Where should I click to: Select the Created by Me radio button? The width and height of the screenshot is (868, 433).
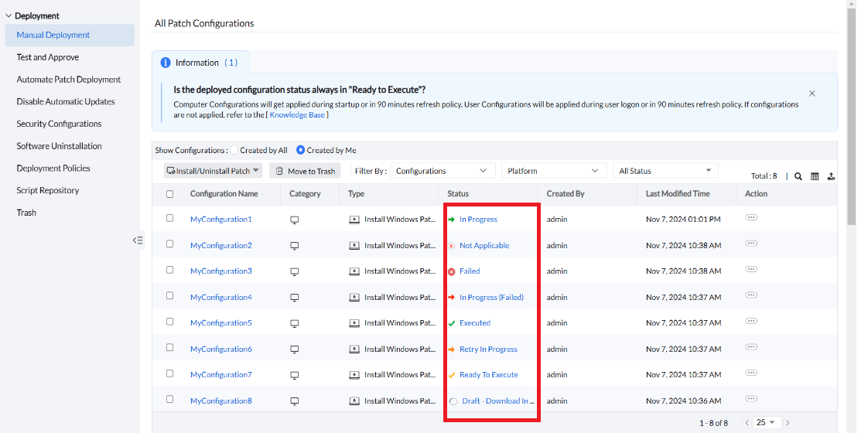pos(301,150)
